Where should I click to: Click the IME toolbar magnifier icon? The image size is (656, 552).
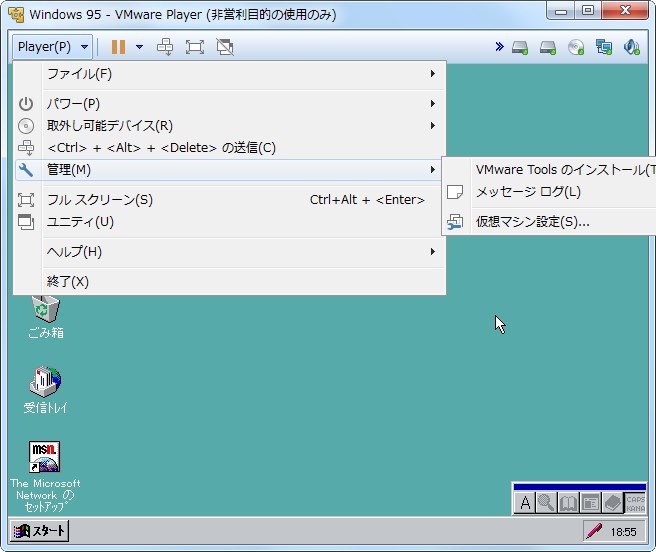(546, 503)
